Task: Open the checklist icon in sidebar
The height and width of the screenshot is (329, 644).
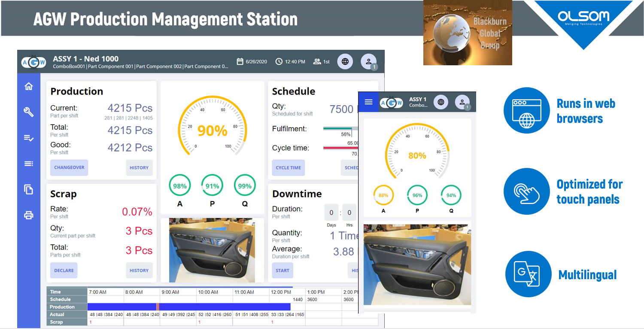Action: tap(29, 138)
